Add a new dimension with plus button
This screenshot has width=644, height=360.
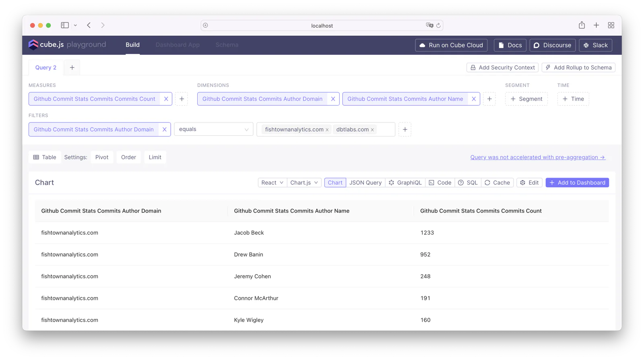(489, 99)
